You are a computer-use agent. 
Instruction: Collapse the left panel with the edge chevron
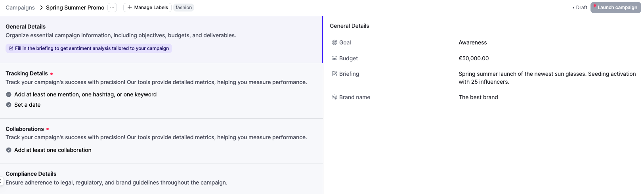[1, 181]
